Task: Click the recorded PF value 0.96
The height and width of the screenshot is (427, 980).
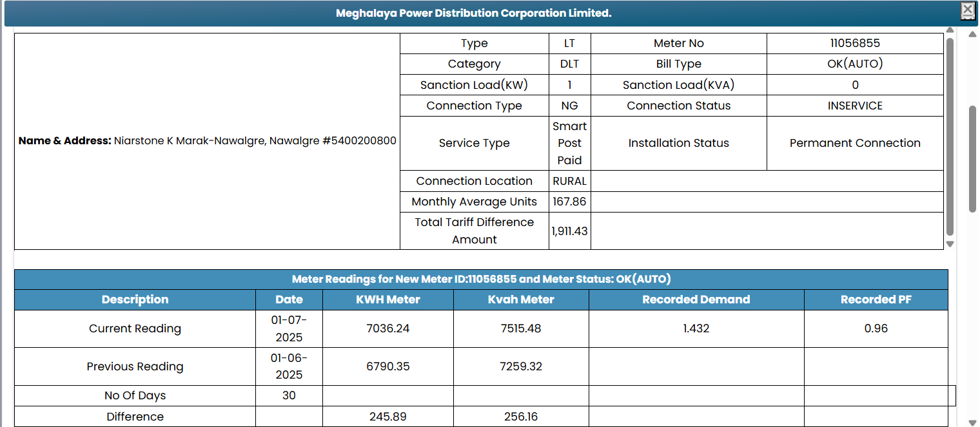Action: [x=876, y=328]
